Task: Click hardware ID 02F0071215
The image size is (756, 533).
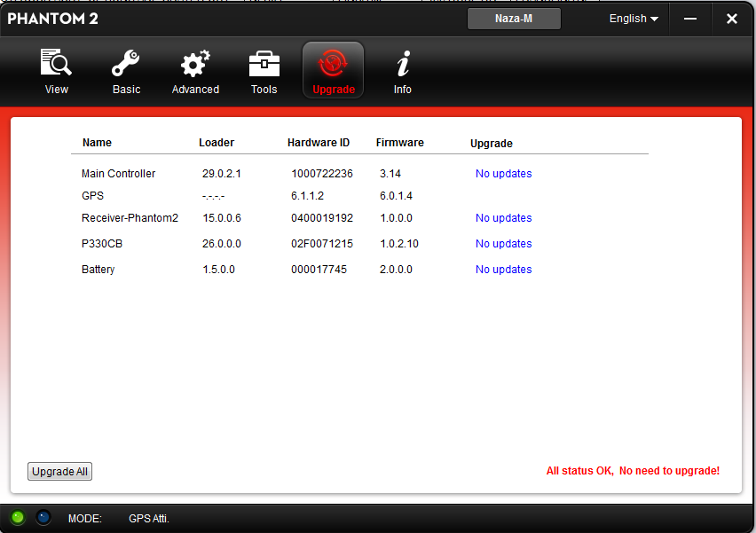Action: point(322,243)
